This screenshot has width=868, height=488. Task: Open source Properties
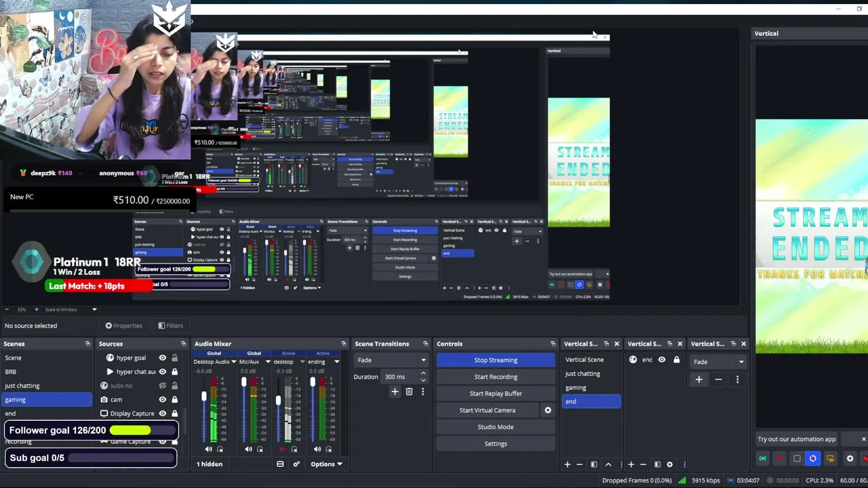pyautogui.click(x=123, y=325)
